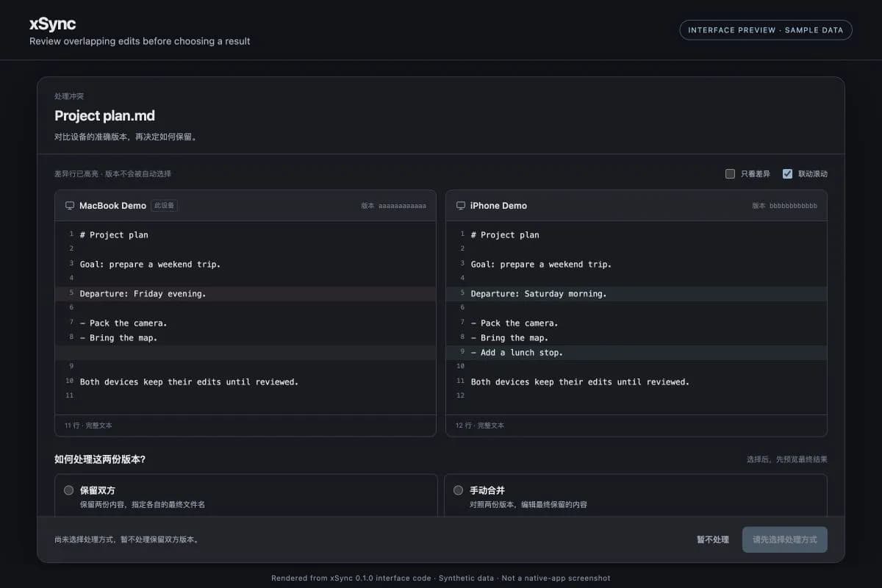Click '# Project plan' in MacBook Demo pane
This screenshot has width=882, height=588.
point(114,235)
